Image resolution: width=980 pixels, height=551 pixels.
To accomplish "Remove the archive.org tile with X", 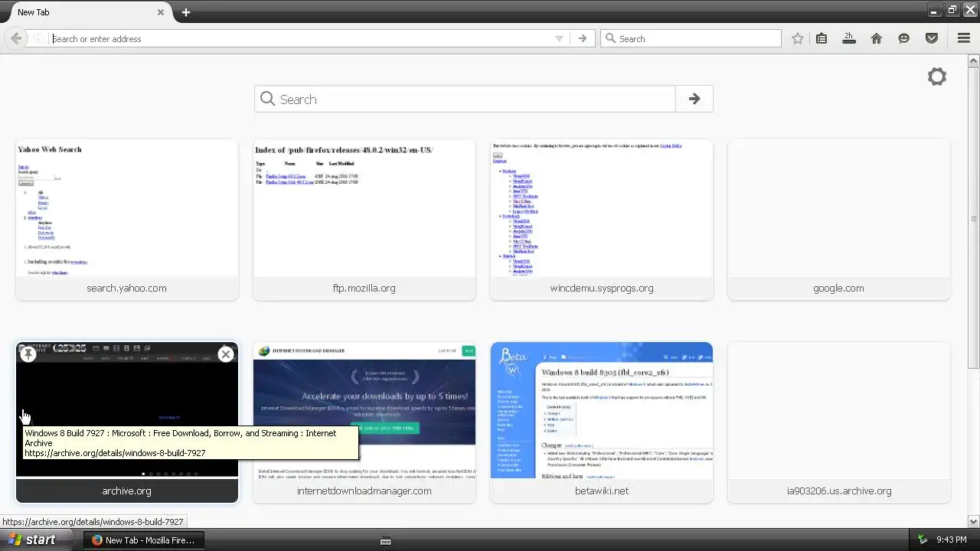I will (225, 354).
